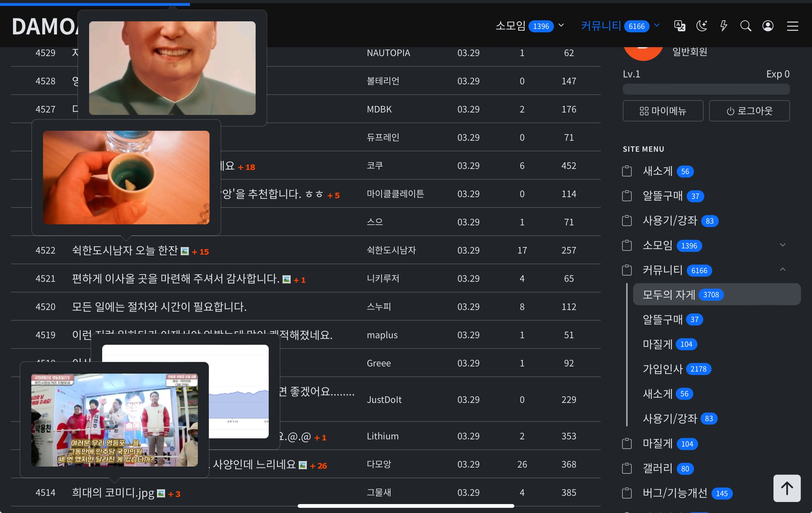The image size is (812, 513).
Task: Click the SITE MENU heading
Action: pos(643,149)
